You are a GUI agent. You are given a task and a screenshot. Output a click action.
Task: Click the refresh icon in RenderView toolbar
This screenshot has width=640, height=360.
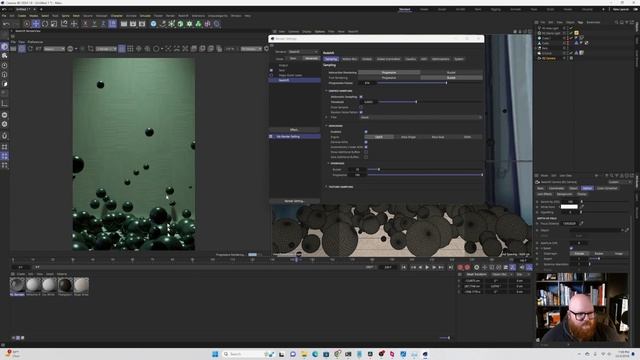[x=30, y=49]
